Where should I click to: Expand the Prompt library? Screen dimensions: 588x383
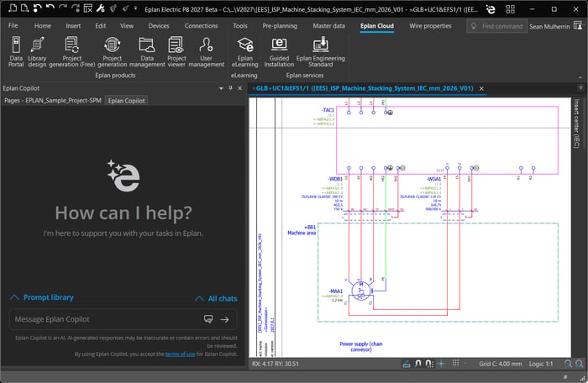pyautogui.click(x=41, y=297)
